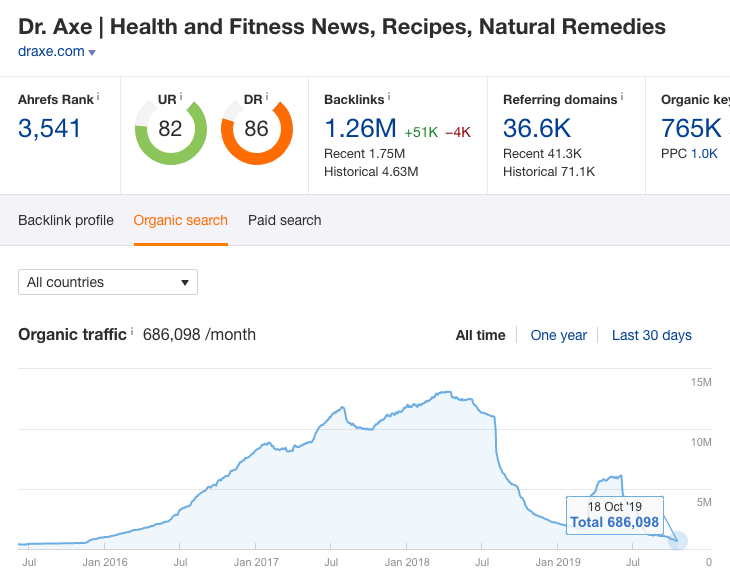730x582 pixels.
Task: Click the Jan 2017 axis label
Action: click(x=256, y=562)
